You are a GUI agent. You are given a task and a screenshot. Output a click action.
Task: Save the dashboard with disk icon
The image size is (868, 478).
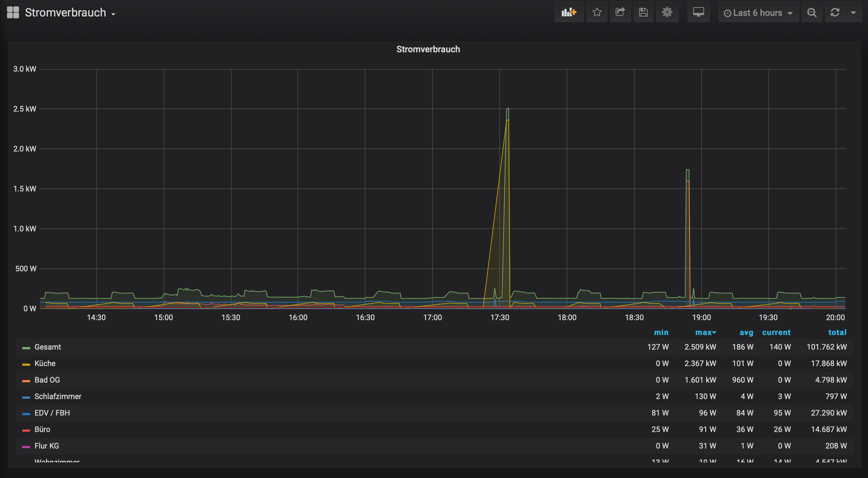point(643,12)
